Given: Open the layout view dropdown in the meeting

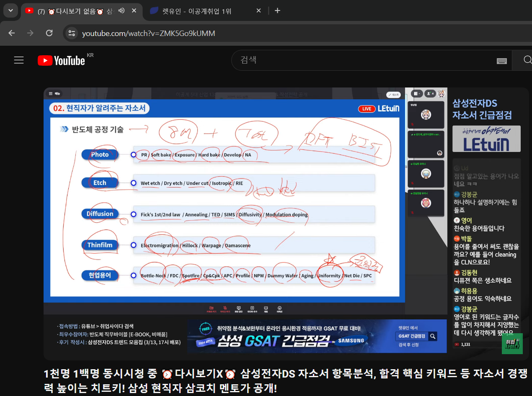Looking at the screenshot, I should [416, 94].
